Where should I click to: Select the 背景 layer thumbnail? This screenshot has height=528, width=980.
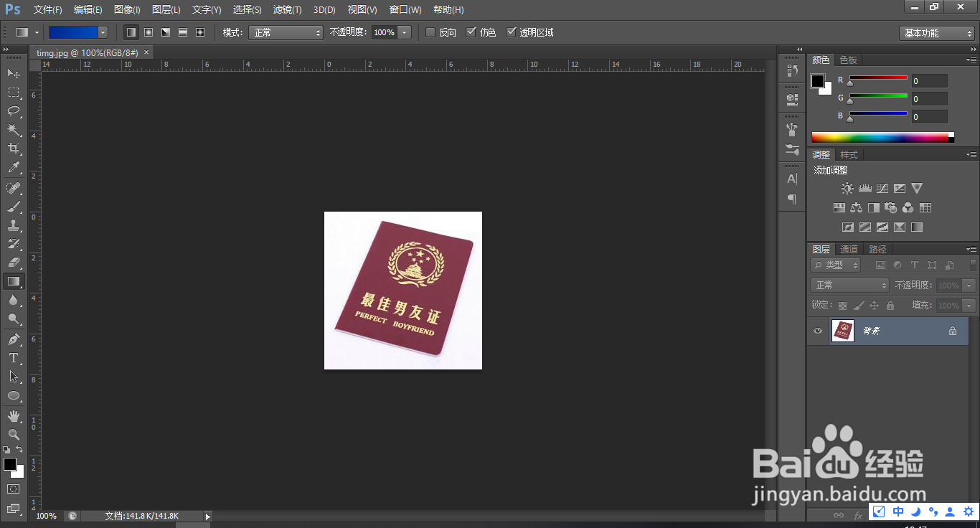tap(843, 331)
